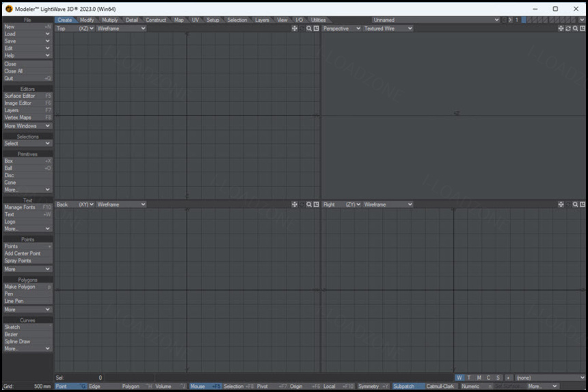
Task: Click the zoom magnifier in the Back viewport
Action: coord(309,205)
